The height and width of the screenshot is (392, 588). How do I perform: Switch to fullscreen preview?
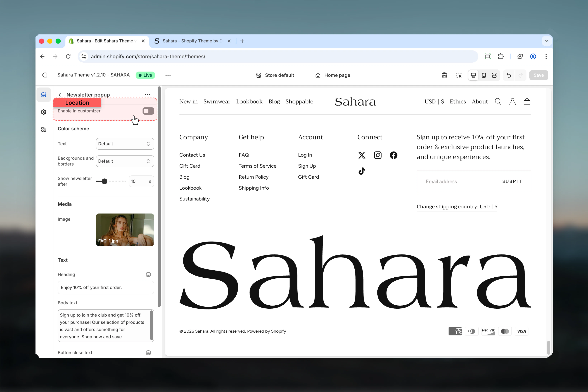point(494,75)
